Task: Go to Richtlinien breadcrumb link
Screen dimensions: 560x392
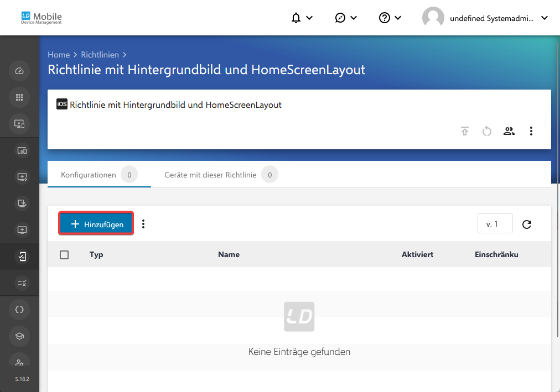Action: [x=100, y=55]
